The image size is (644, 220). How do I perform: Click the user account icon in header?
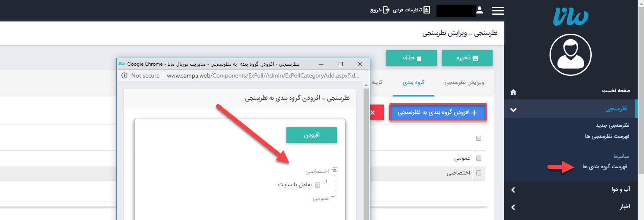479,10
